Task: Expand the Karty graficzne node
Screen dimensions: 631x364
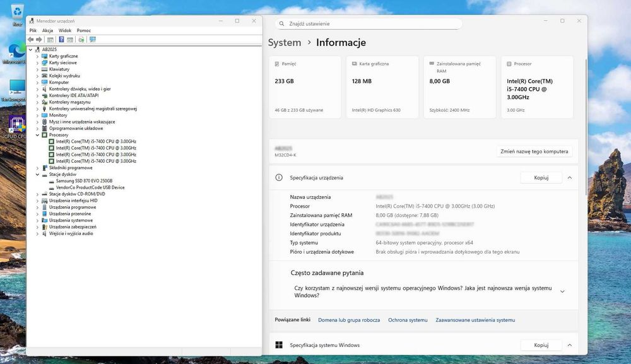Action: 37,56
